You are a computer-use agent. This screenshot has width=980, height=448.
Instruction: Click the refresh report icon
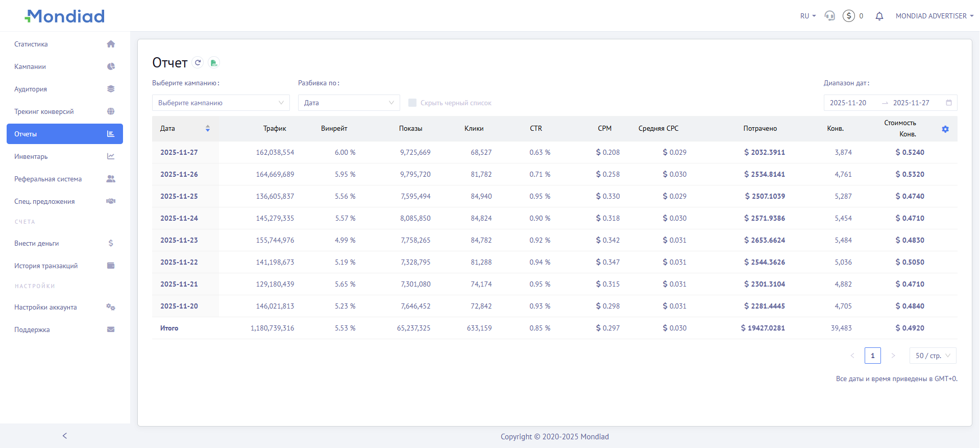tap(198, 62)
